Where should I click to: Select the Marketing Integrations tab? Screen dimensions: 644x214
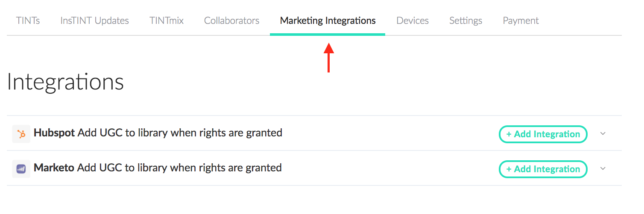tap(328, 20)
